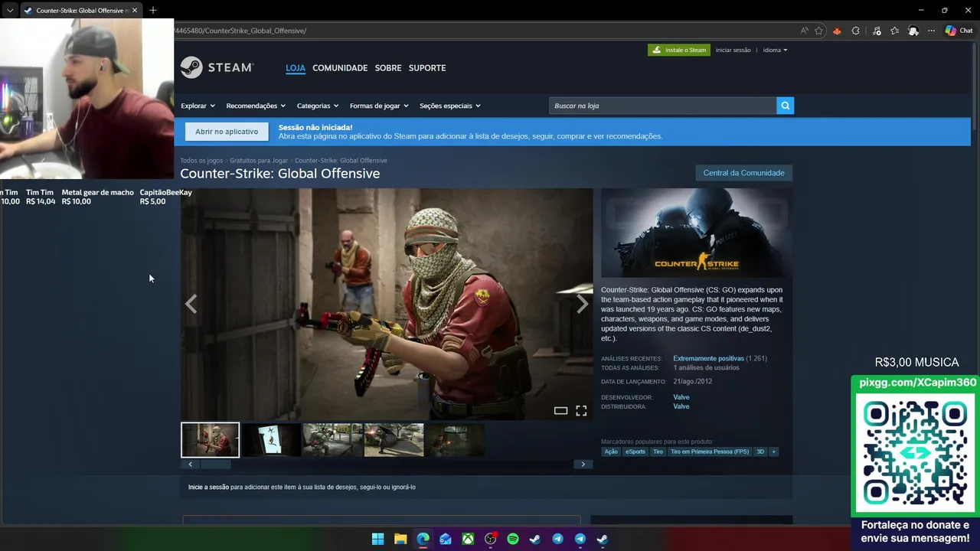Image resolution: width=980 pixels, height=551 pixels.
Task: Open the screenshot in fullscreen
Action: [581, 411]
